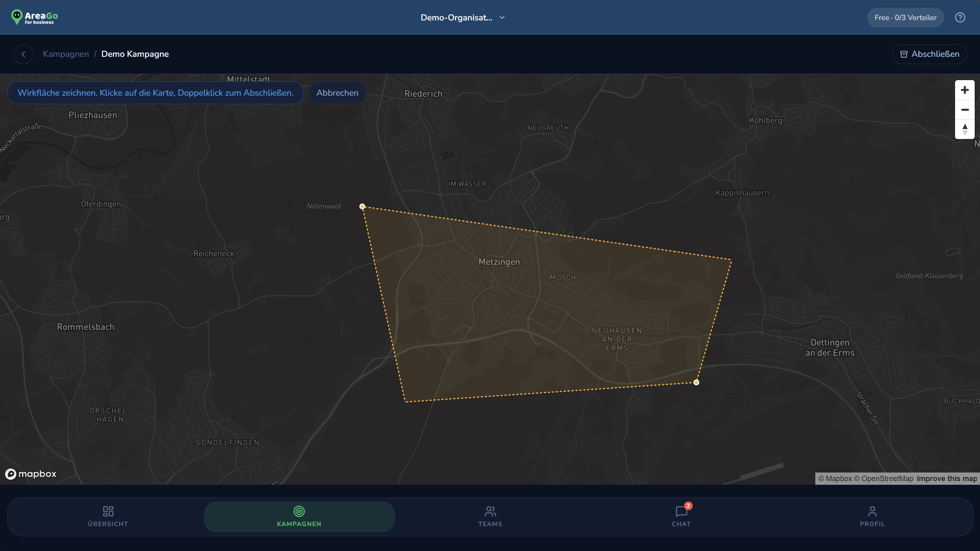The height and width of the screenshot is (551, 980).
Task: Click the Metzingen label on the map
Action: click(499, 262)
